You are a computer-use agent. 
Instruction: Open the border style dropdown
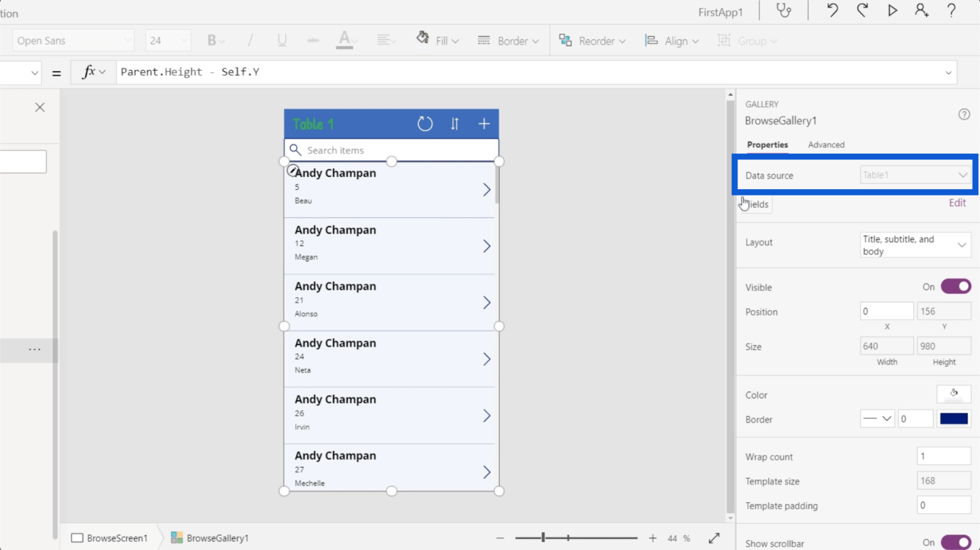click(x=877, y=419)
